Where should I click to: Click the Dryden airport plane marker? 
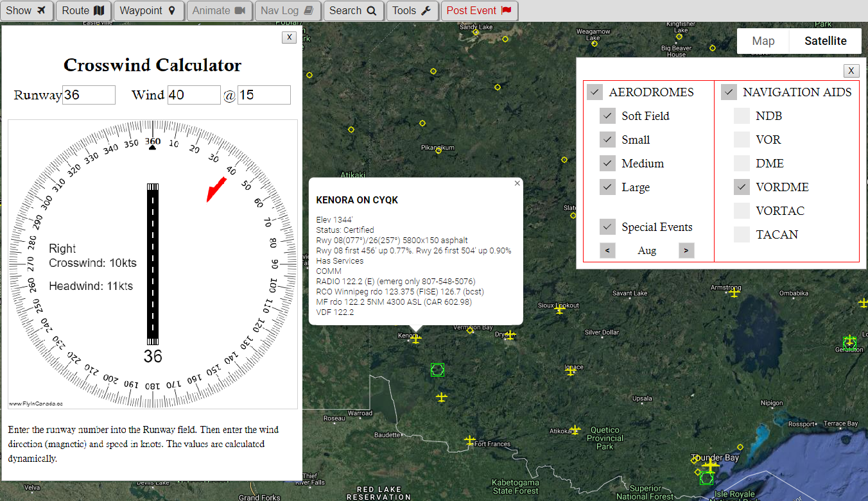510,335
